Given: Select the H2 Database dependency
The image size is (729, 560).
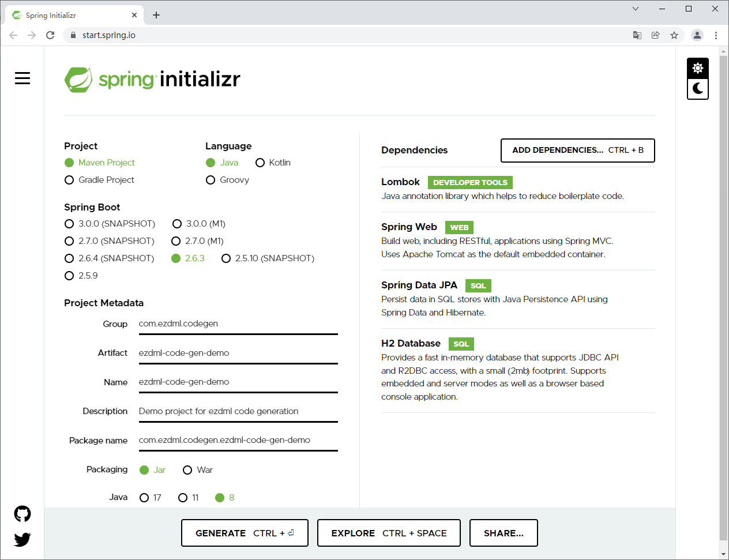Looking at the screenshot, I should pos(518,370).
